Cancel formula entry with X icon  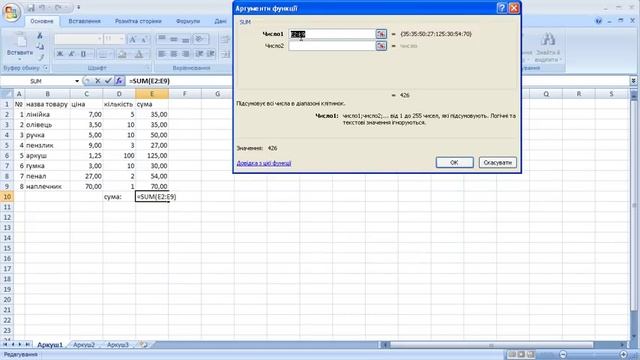(98, 81)
